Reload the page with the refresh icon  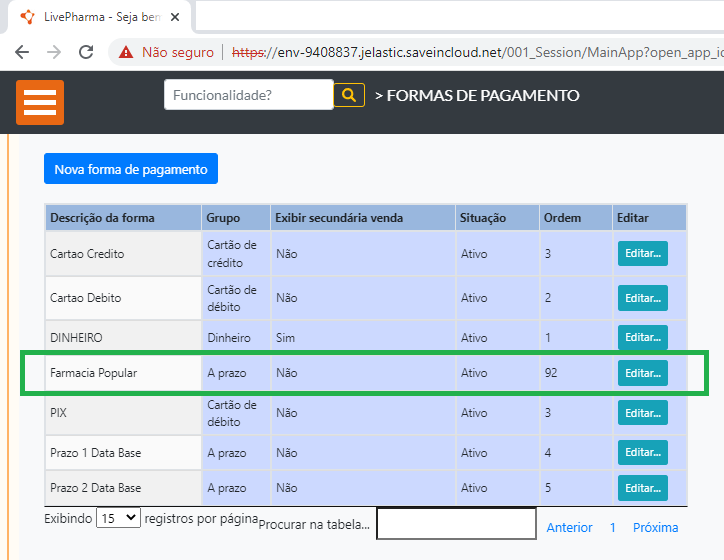click(86, 52)
